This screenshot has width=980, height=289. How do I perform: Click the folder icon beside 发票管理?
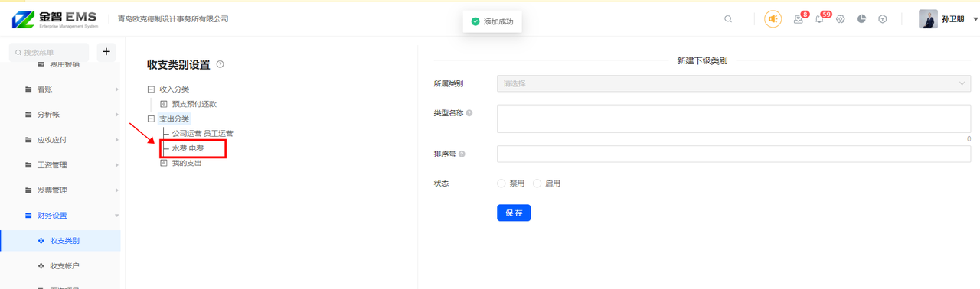click(x=29, y=190)
